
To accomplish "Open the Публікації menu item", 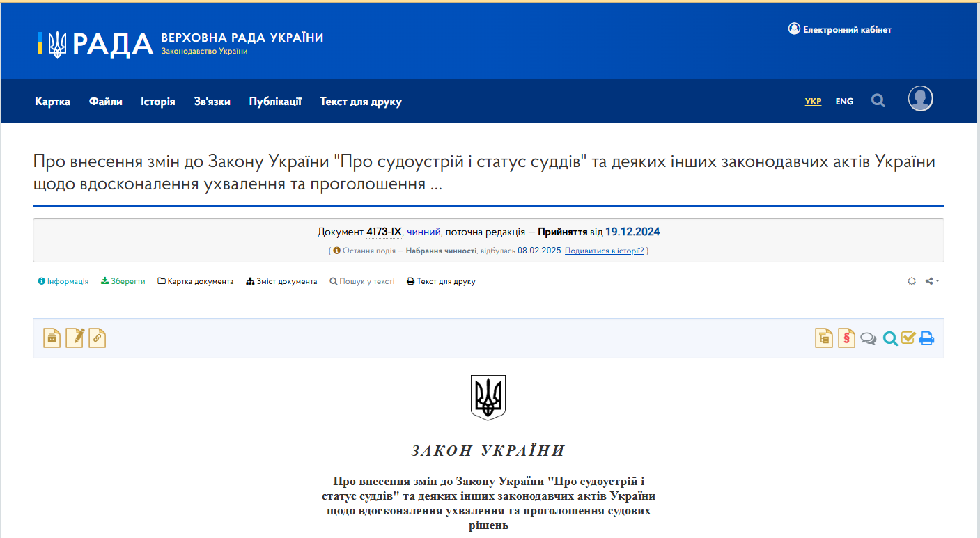I will [x=274, y=101].
